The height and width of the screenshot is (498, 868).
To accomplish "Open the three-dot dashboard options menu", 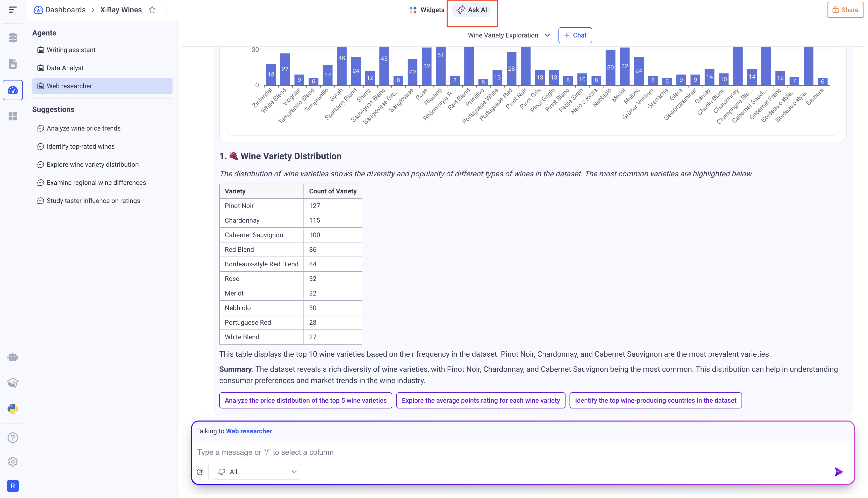I will point(166,10).
